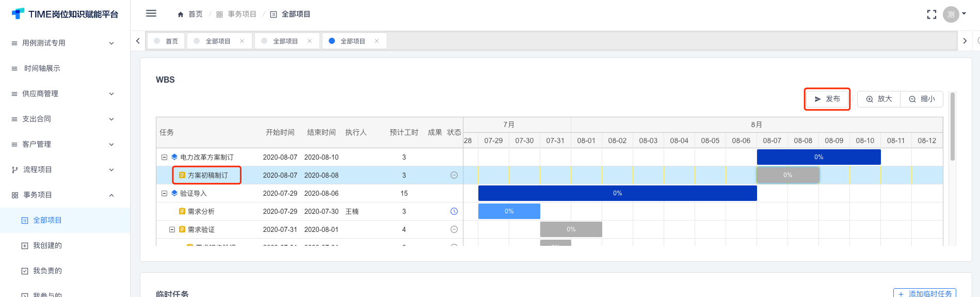Close the second 全部项目 tab
This screenshot has width=980, height=297.
[310, 41]
